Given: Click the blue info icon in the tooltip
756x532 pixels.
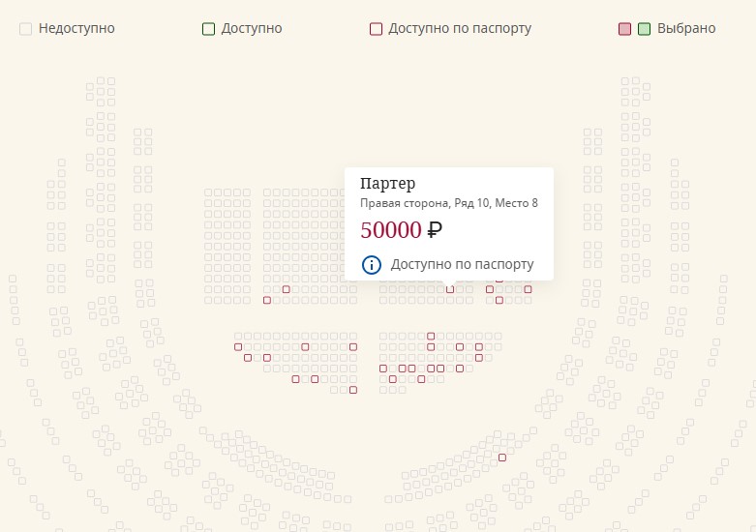Looking at the screenshot, I should (x=372, y=265).
